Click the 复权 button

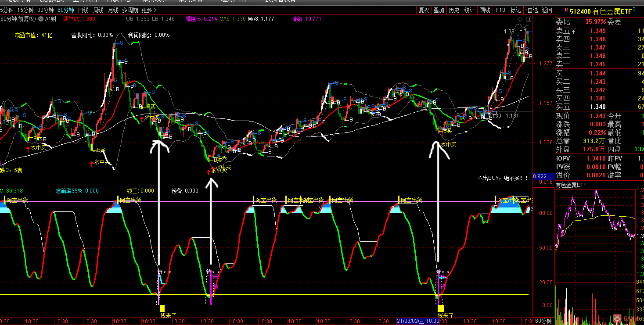424,10
